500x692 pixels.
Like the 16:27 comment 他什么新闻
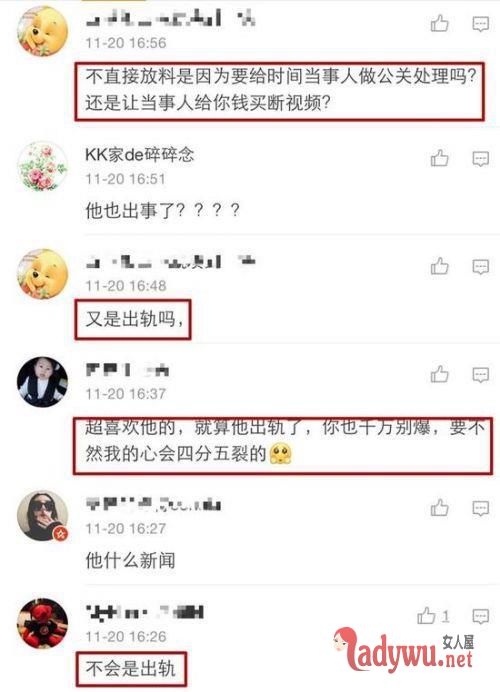click(x=440, y=508)
